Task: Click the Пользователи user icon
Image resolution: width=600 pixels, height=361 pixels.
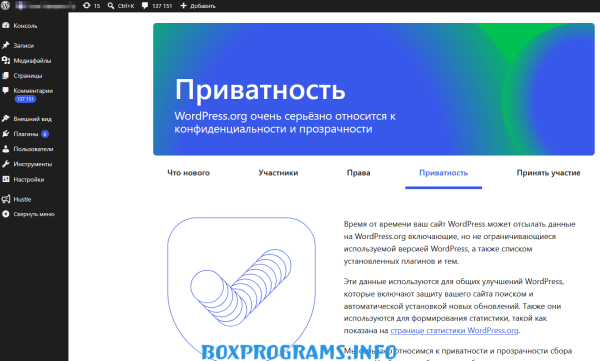Action: 6,149
